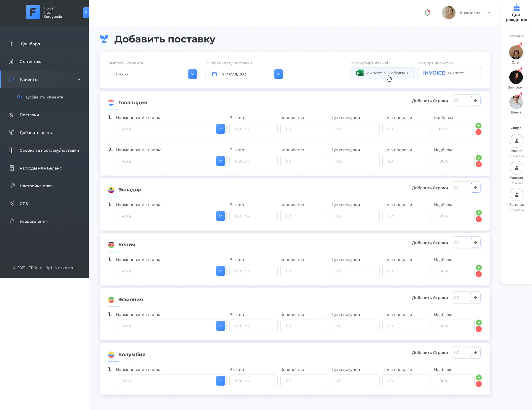532x410 pixels.
Task: Click the green add icon in Колумбия row
Action: (479, 378)
